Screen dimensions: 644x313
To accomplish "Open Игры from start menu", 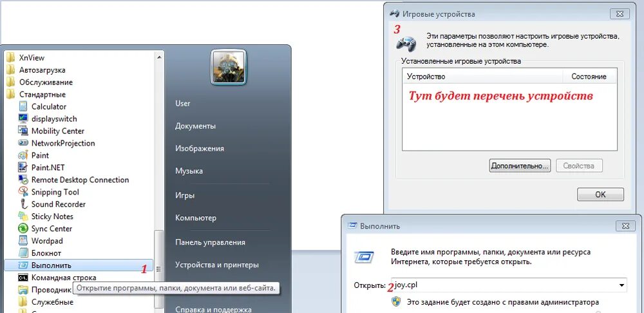I will click(x=185, y=196).
